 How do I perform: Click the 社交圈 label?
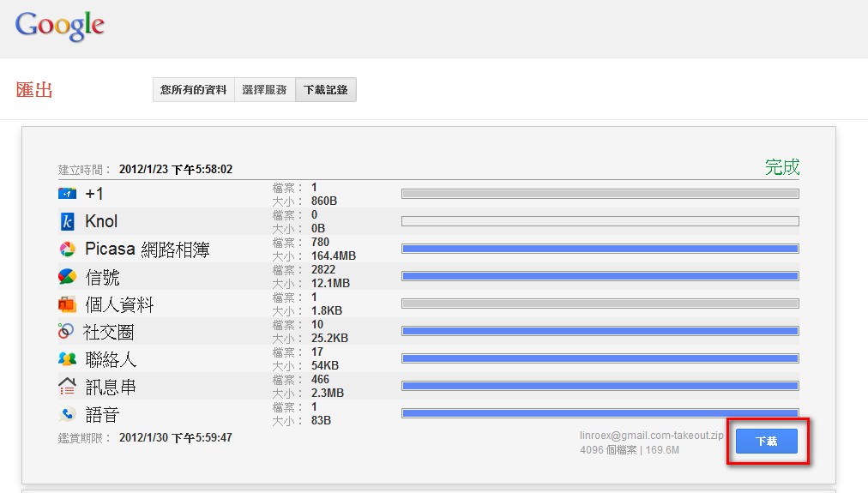click(108, 332)
